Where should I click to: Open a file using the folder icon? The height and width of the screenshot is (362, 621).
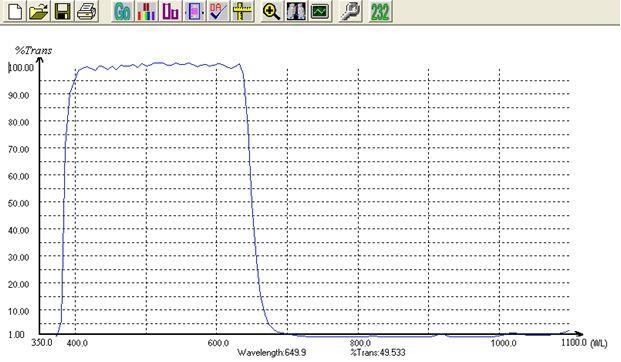[x=39, y=11]
